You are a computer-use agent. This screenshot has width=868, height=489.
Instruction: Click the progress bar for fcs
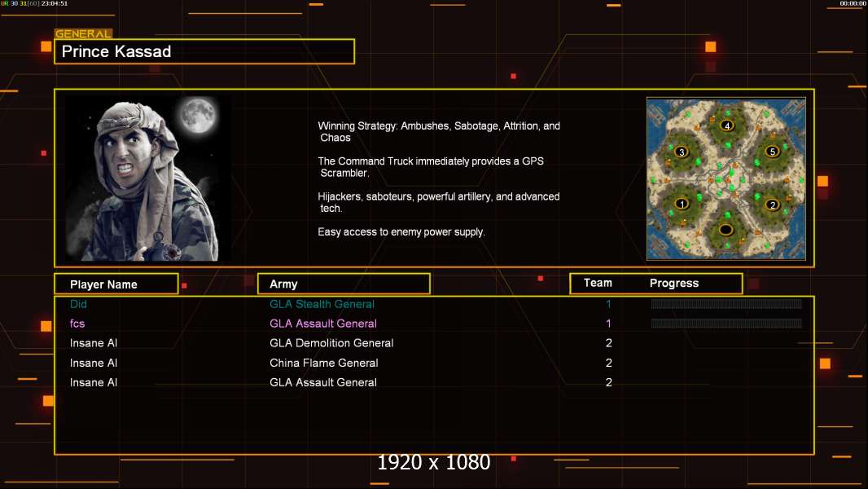726,323
